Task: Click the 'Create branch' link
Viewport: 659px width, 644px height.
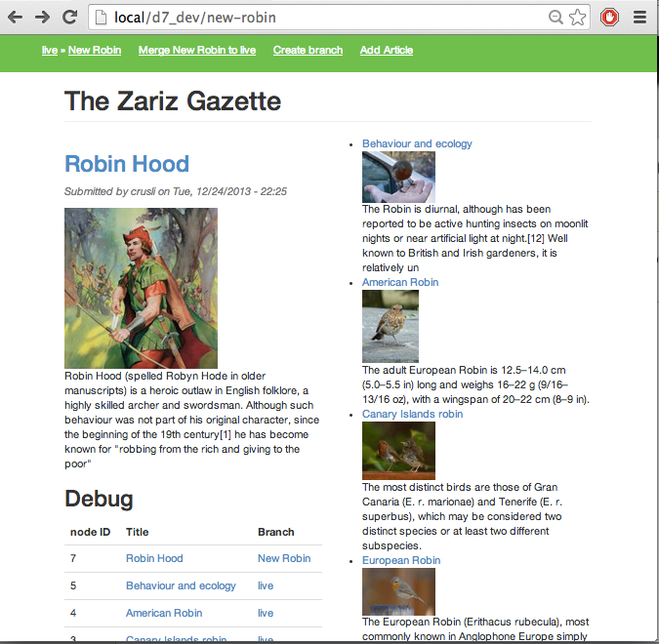Action: (309, 50)
